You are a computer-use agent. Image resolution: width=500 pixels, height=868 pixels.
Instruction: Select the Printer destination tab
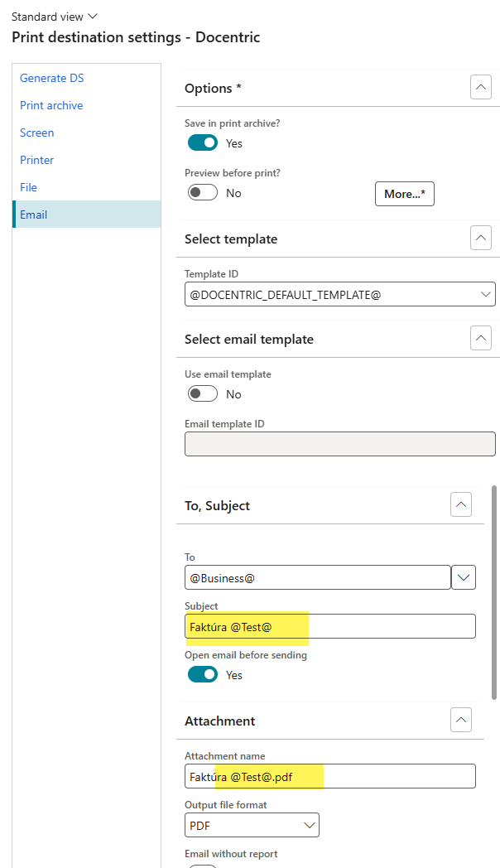[x=37, y=160]
